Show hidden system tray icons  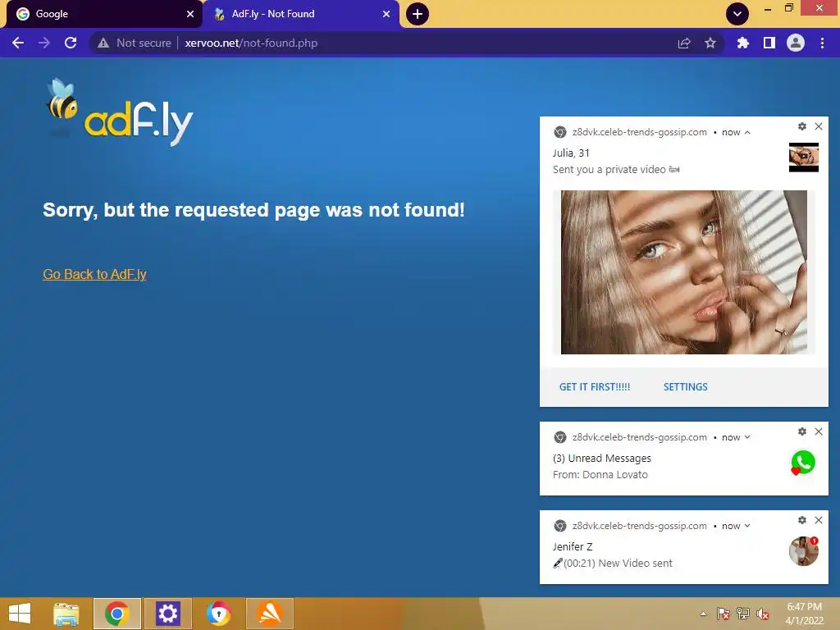click(703, 614)
